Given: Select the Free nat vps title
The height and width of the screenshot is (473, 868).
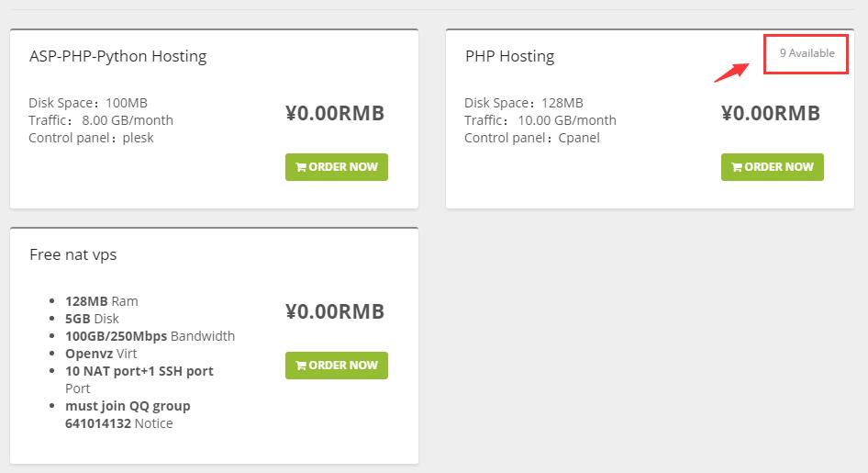Looking at the screenshot, I should pyautogui.click(x=72, y=254).
